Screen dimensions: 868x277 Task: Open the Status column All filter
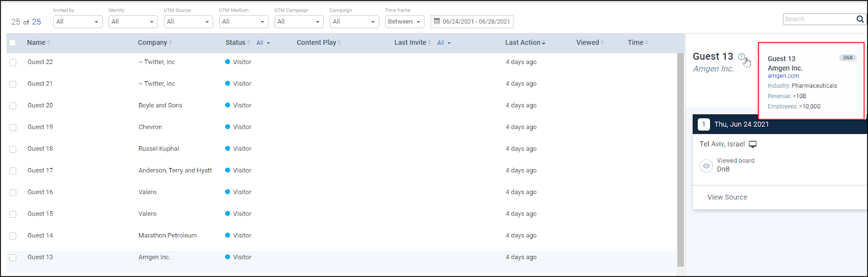263,43
